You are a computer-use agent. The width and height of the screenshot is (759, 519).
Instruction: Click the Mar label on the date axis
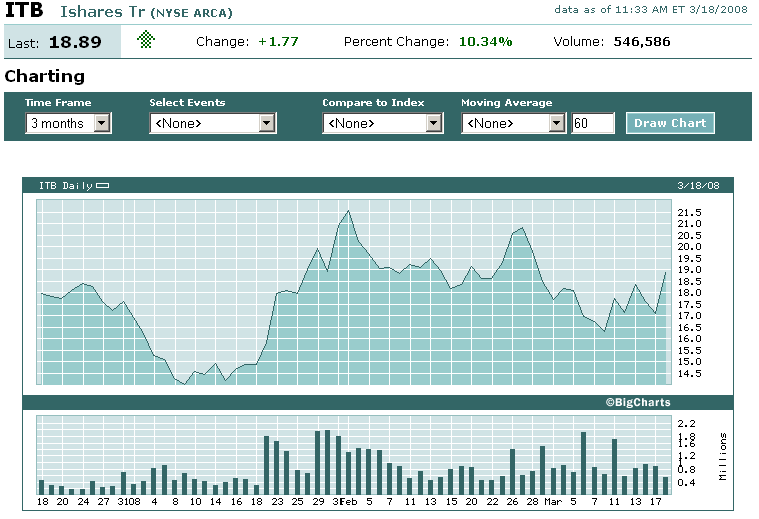[x=553, y=501]
